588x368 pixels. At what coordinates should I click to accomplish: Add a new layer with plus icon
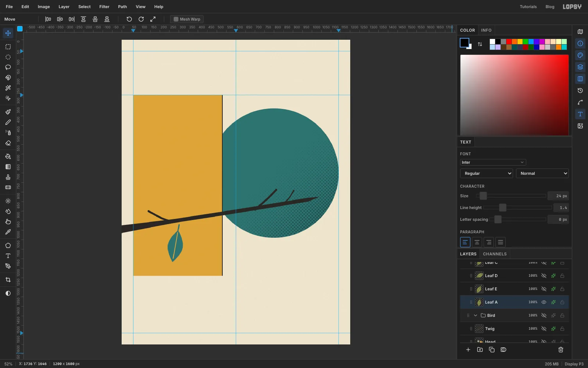click(x=468, y=350)
